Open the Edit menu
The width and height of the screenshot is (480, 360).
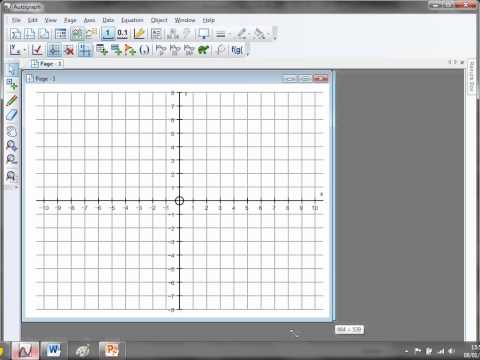32,20
